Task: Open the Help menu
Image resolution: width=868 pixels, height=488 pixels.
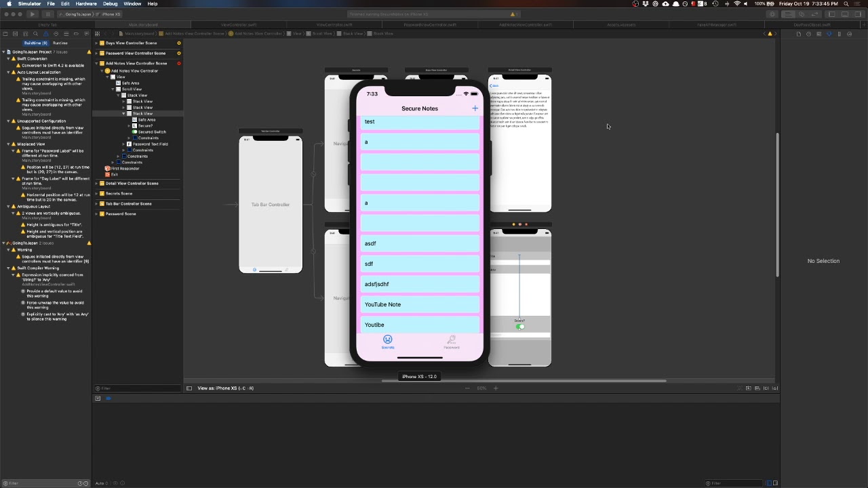Action: click(153, 4)
